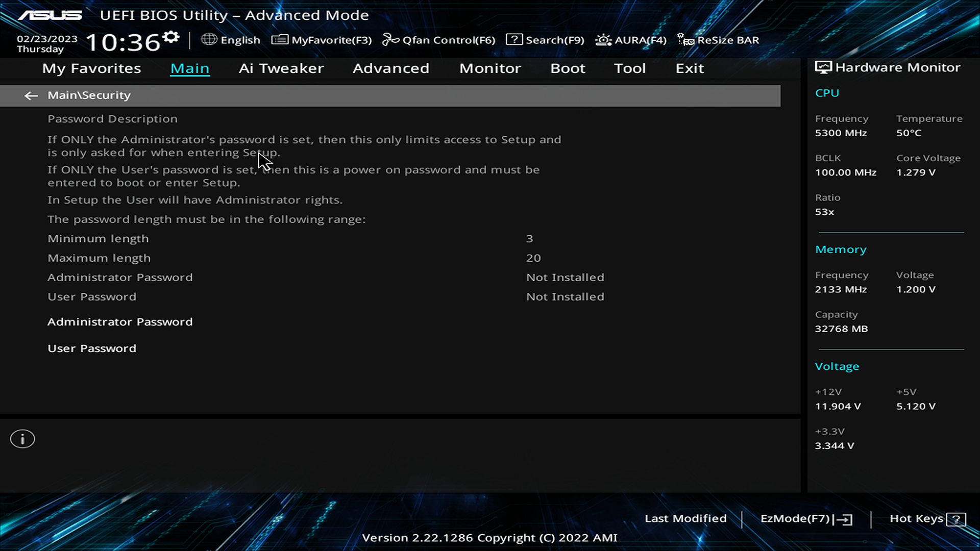980x551 pixels.
Task: Open AURA(F4) lighting settings
Action: [631, 40]
